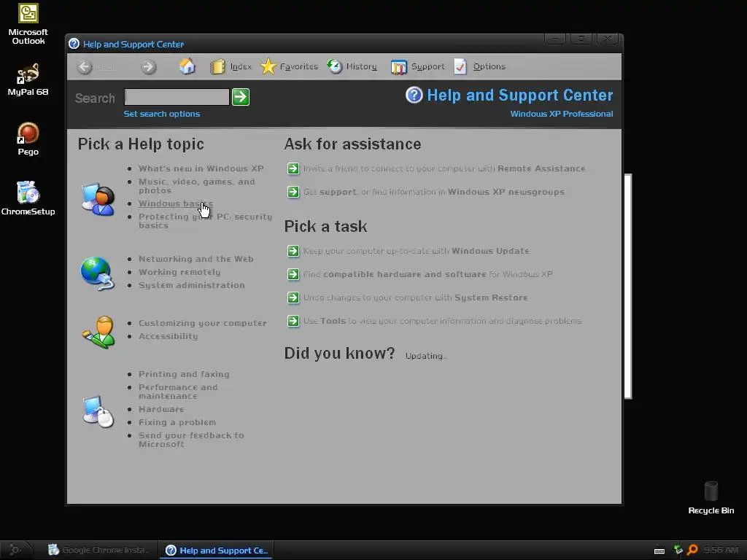The height and width of the screenshot is (560, 747).
Task: Open Printing and faxing topic
Action: click(x=184, y=374)
